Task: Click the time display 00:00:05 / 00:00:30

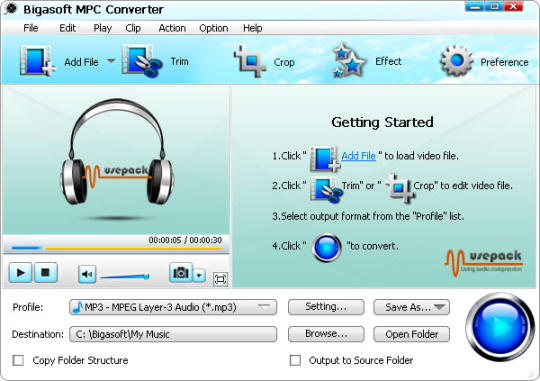Action: coord(185,240)
